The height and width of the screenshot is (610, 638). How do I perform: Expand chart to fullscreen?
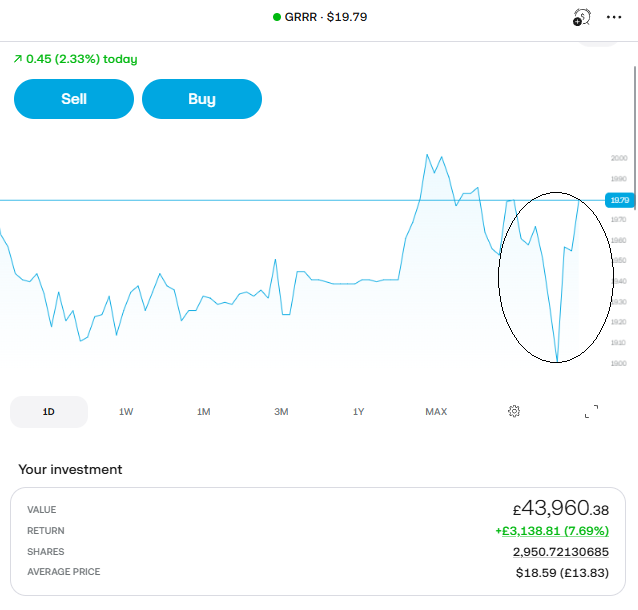coord(591,411)
